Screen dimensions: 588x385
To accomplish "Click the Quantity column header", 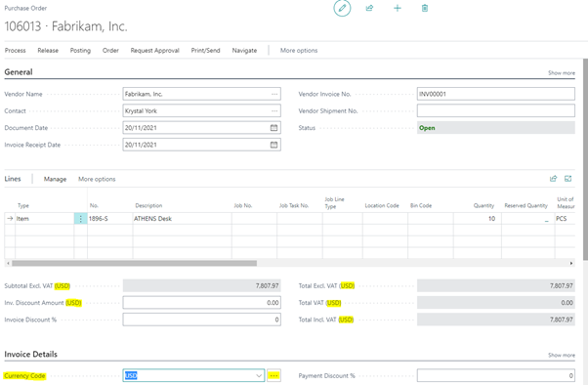I will 483,205.
